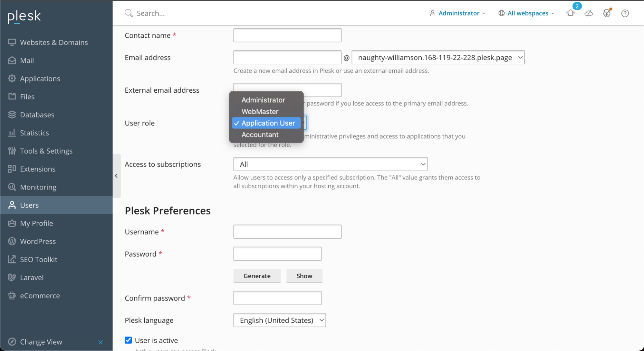Uncheck the User is active checkbox

[x=128, y=340]
